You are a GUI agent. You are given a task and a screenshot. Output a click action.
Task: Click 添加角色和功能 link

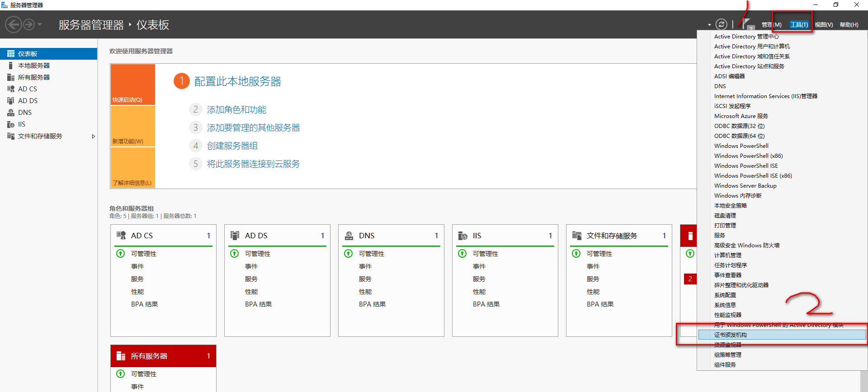point(236,110)
